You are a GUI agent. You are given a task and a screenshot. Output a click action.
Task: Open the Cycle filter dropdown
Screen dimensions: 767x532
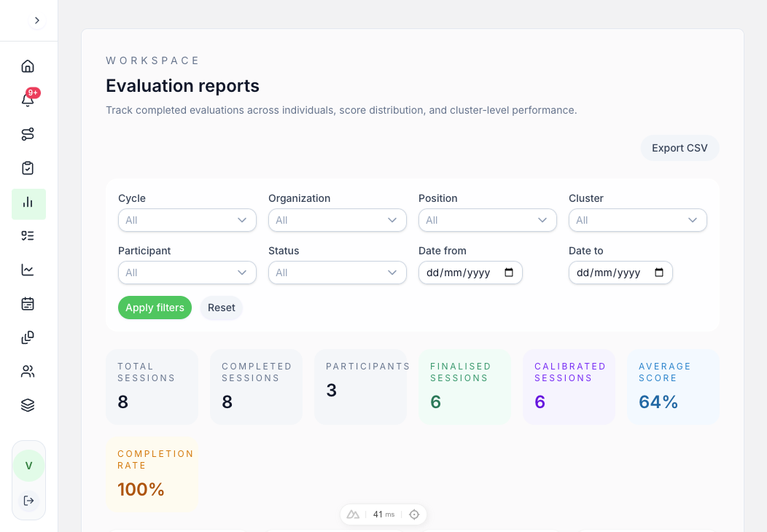click(x=187, y=220)
